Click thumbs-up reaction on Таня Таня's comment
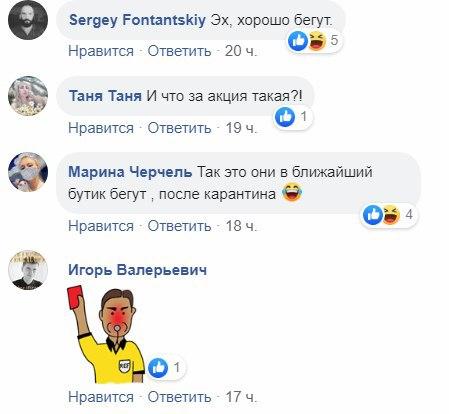The height and width of the screenshot is (414, 449). coord(285,117)
